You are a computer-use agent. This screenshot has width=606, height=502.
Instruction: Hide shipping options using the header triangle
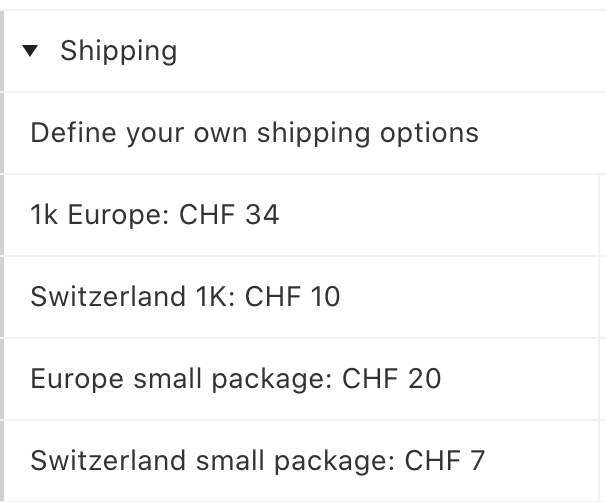pos(29,51)
